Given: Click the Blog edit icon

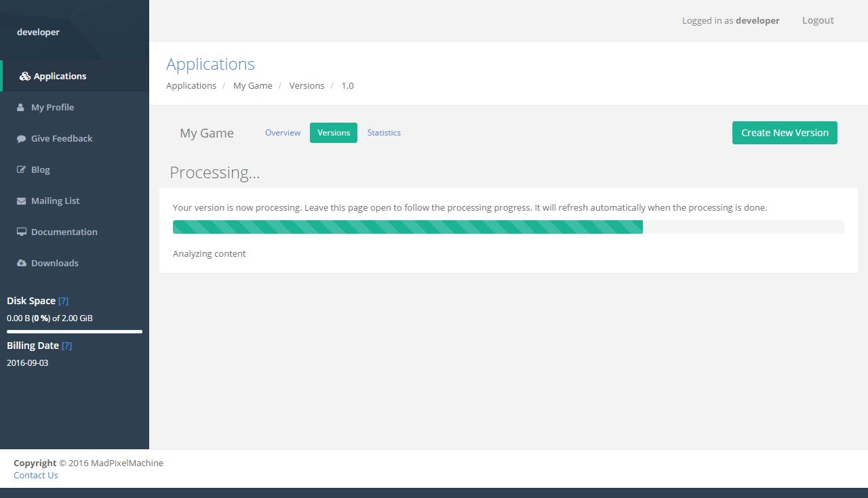Looking at the screenshot, I should [x=21, y=170].
